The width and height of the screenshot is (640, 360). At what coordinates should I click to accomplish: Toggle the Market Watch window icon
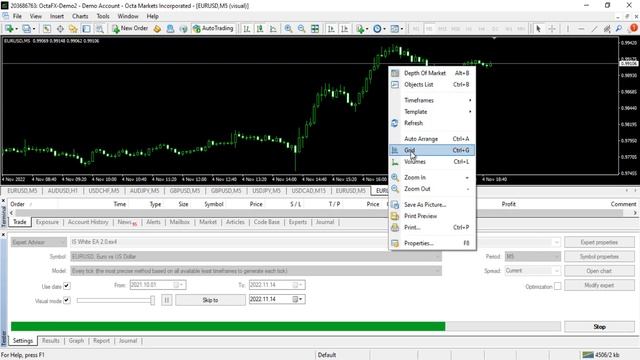pyautogui.click(x=47, y=29)
